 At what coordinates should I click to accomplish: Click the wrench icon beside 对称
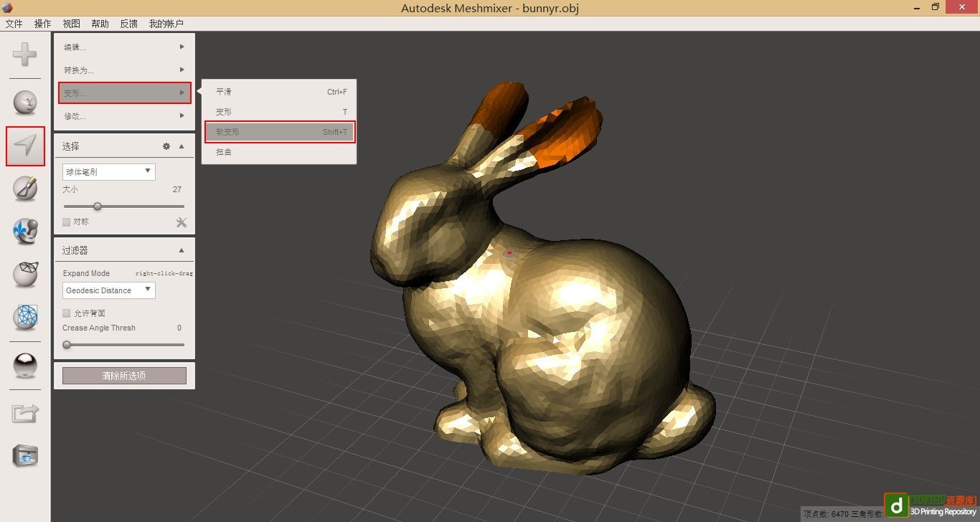(x=182, y=222)
